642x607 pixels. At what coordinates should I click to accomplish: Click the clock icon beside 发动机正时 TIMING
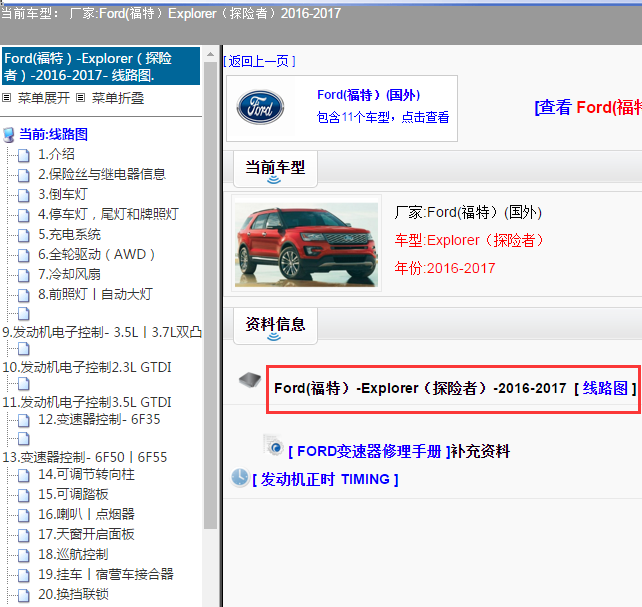(x=240, y=478)
